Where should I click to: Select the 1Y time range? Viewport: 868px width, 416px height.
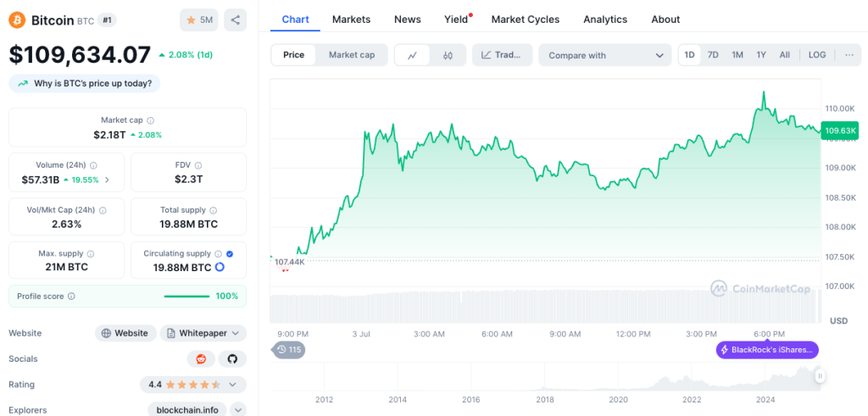click(x=761, y=55)
